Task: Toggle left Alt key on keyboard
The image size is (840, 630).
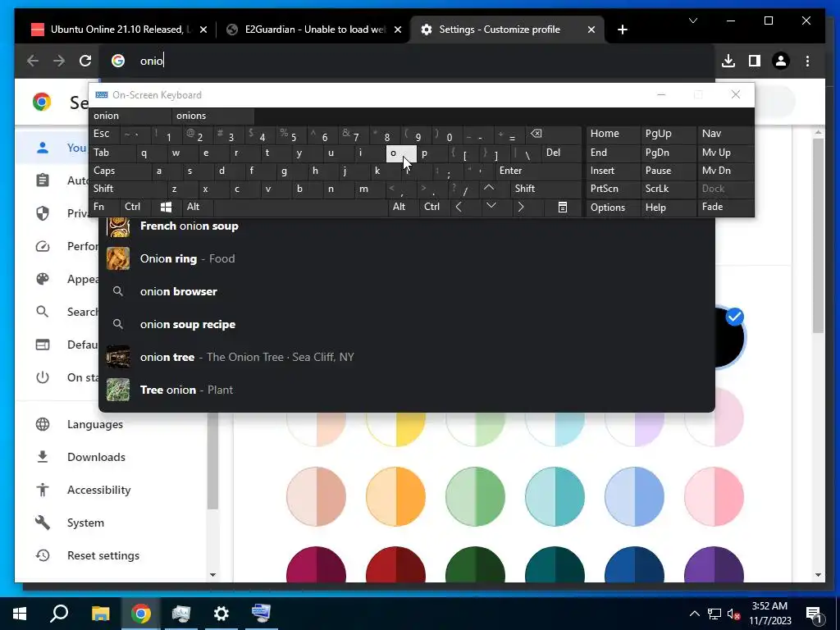Action: pos(197,207)
